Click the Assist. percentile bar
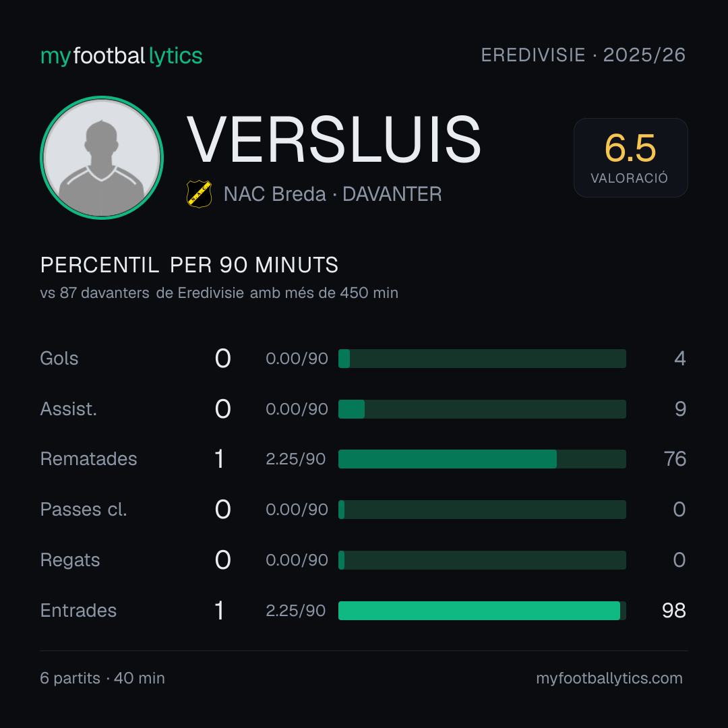 [x=482, y=409]
